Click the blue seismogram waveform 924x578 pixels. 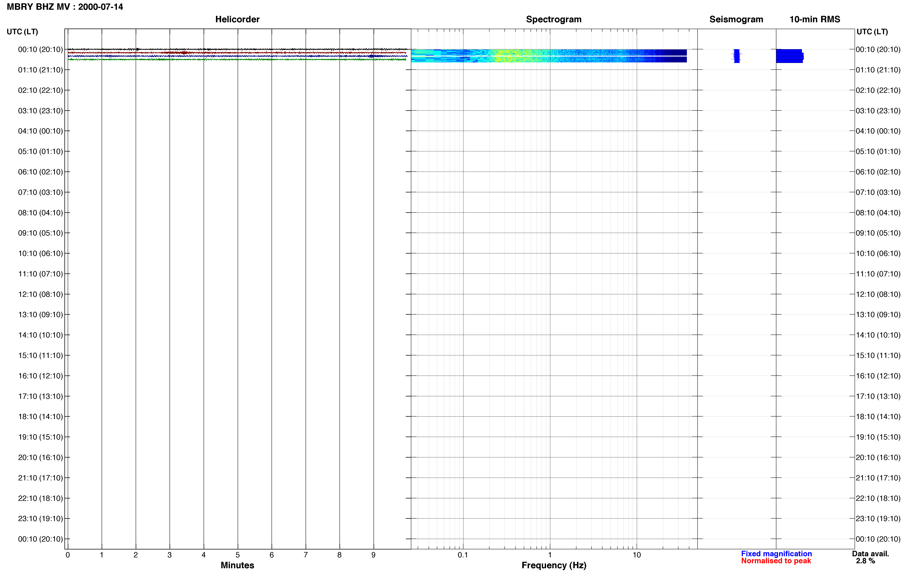click(x=736, y=56)
